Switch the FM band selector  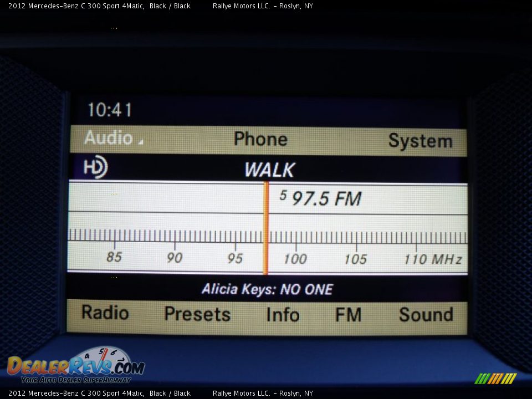(x=348, y=315)
